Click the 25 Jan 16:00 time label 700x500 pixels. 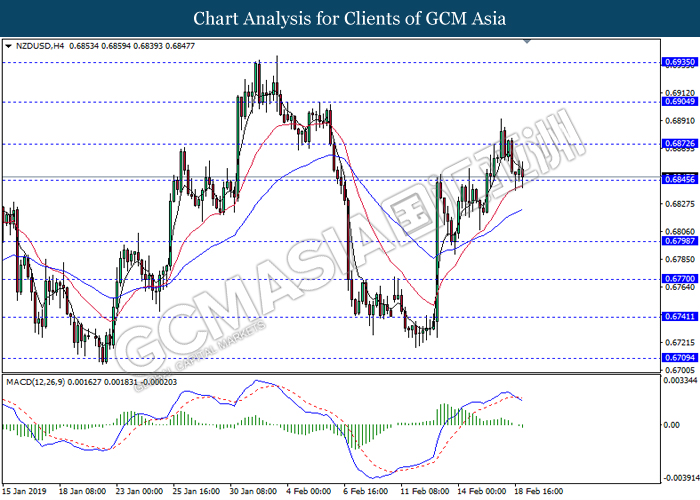pyautogui.click(x=196, y=491)
